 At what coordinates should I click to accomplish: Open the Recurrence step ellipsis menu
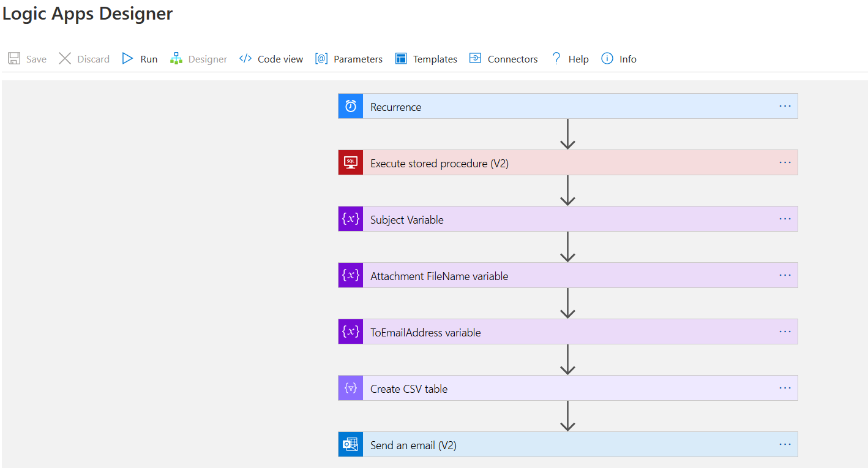pos(785,106)
